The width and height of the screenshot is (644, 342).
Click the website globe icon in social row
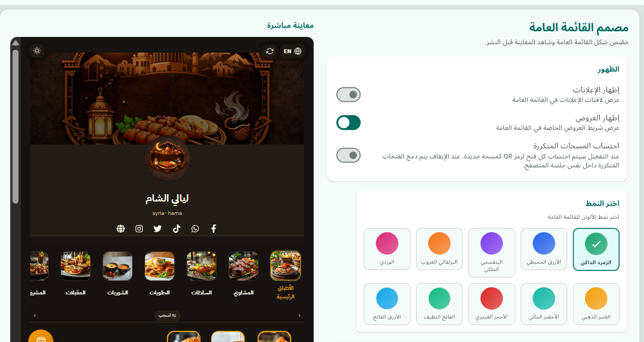click(x=120, y=229)
